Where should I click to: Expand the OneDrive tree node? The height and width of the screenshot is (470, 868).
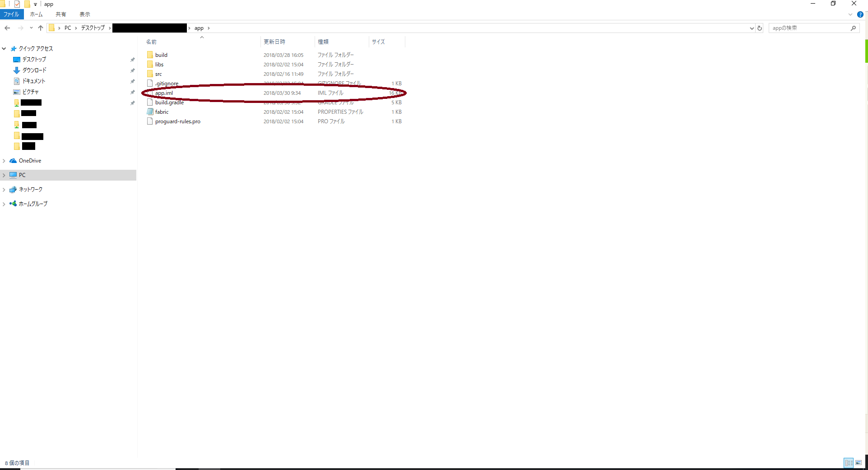[x=4, y=161]
